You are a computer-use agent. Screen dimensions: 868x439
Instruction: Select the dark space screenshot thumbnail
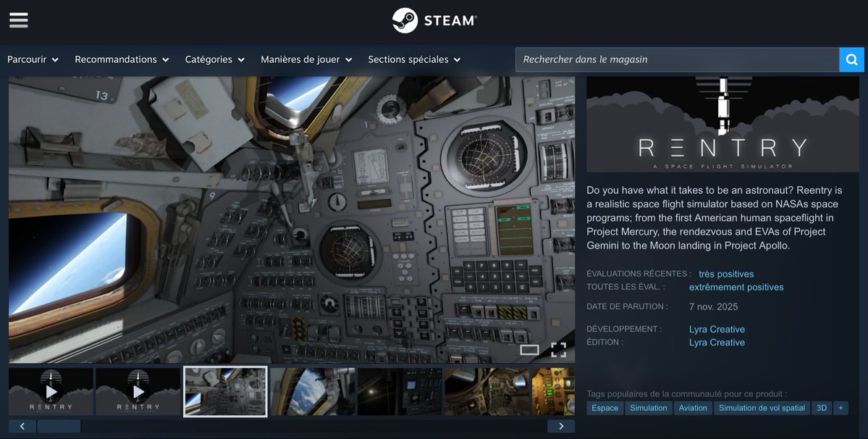click(x=400, y=391)
